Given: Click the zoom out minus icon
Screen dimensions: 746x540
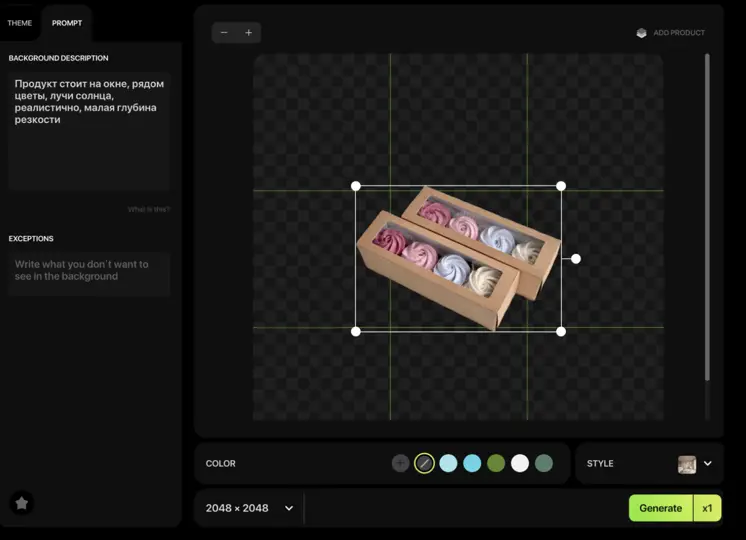Looking at the screenshot, I should tap(224, 33).
